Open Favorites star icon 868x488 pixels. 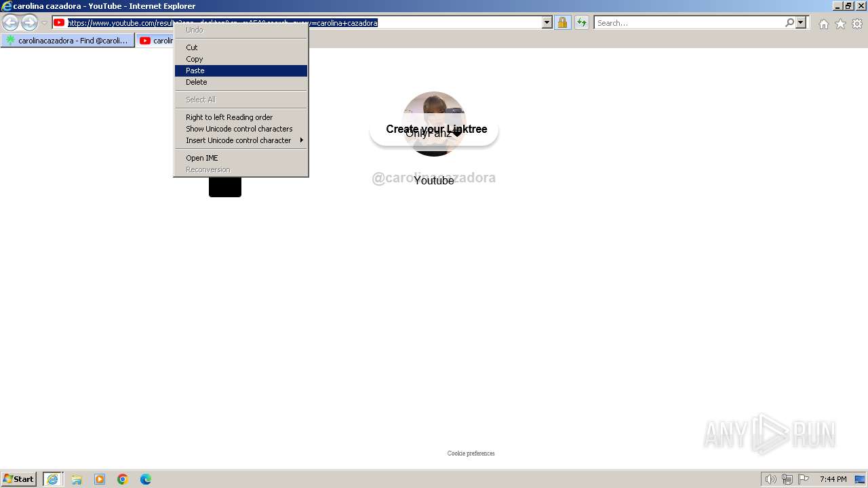(840, 24)
